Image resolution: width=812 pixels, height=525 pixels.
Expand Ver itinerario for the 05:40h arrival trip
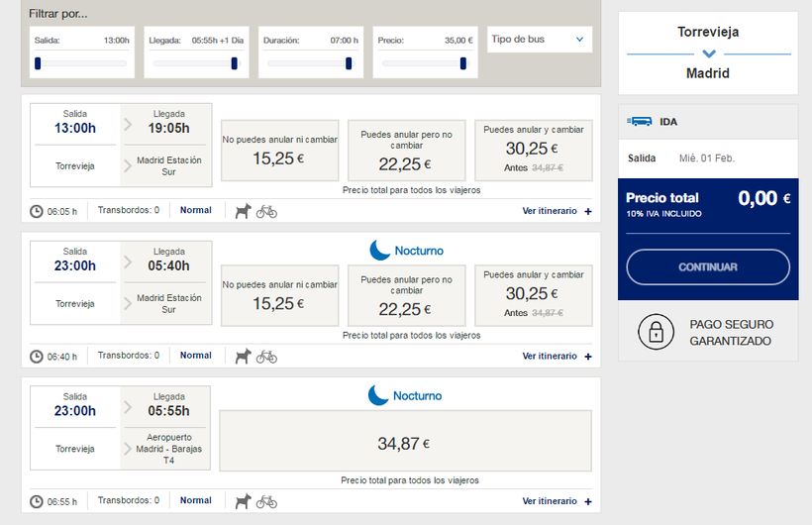(557, 356)
